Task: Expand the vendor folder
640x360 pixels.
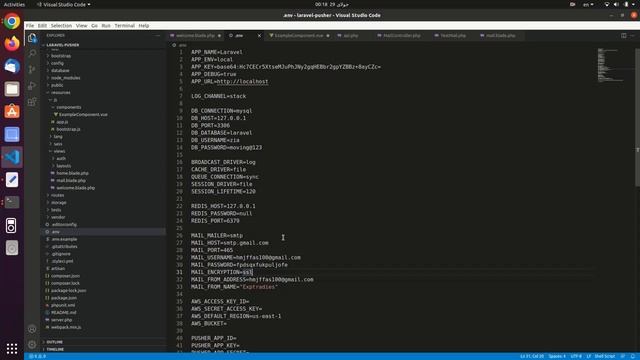Action: click(x=58, y=217)
